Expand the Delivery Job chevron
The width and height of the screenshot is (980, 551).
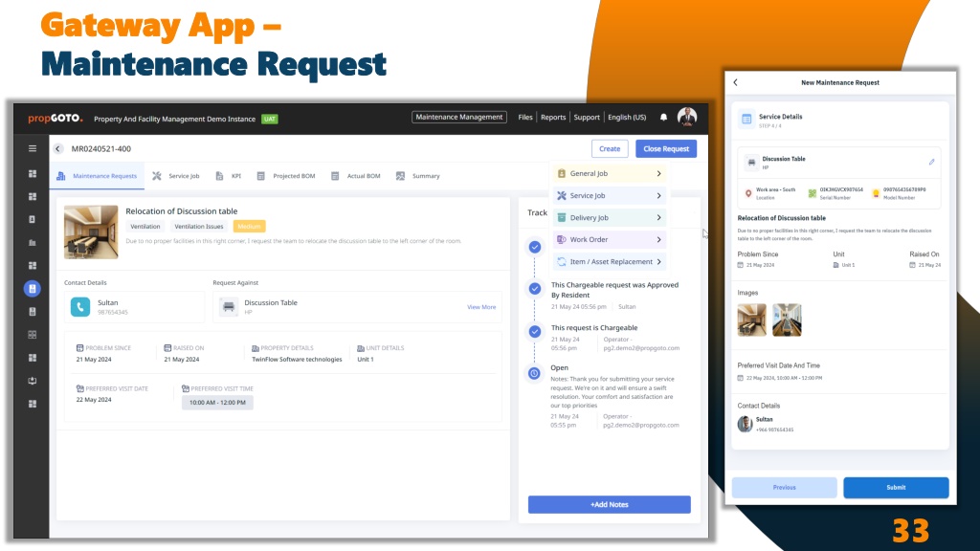point(658,217)
